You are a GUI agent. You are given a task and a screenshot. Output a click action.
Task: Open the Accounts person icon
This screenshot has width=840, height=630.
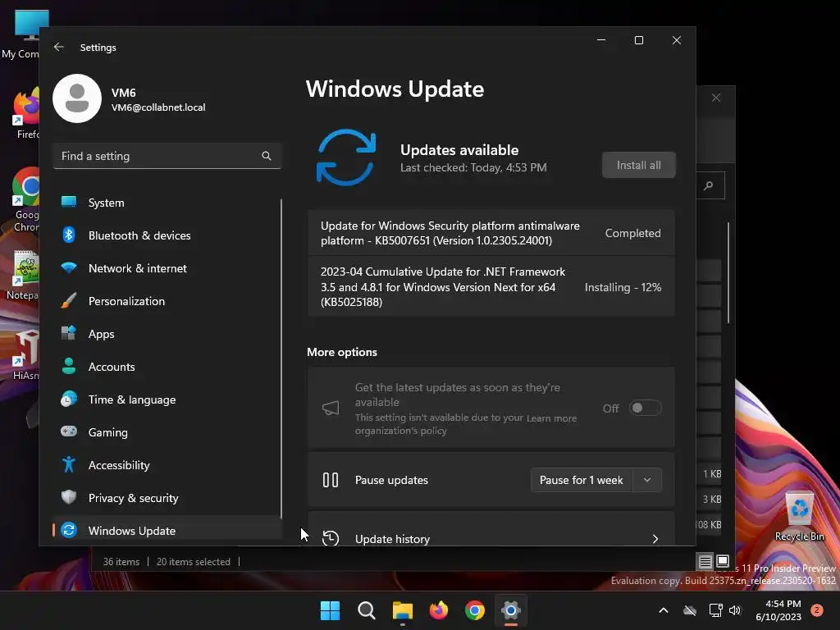point(69,366)
